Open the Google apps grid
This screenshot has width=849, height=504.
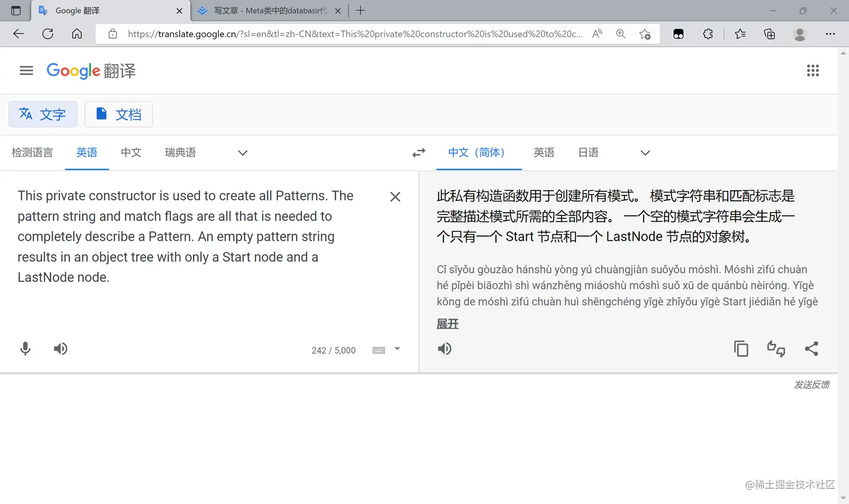(813, 71)
